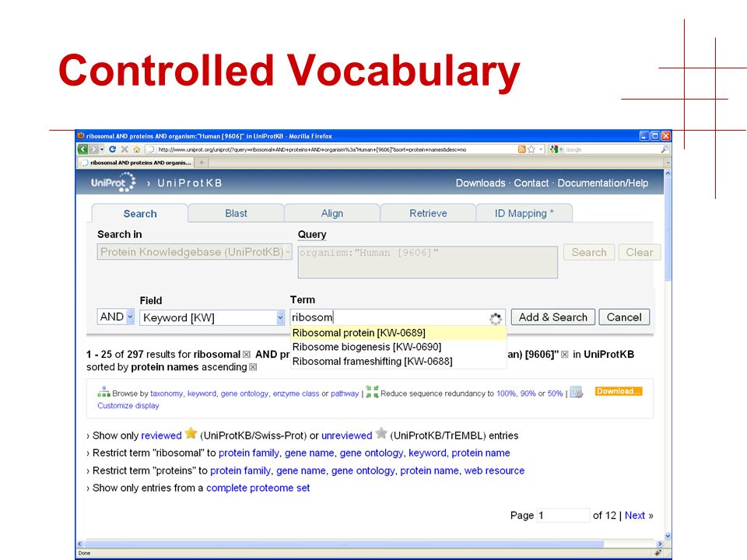Click the green reduce sequence redundancy icon
The height and width of the screenshot is (560, 747).
[x=372, y=392]
